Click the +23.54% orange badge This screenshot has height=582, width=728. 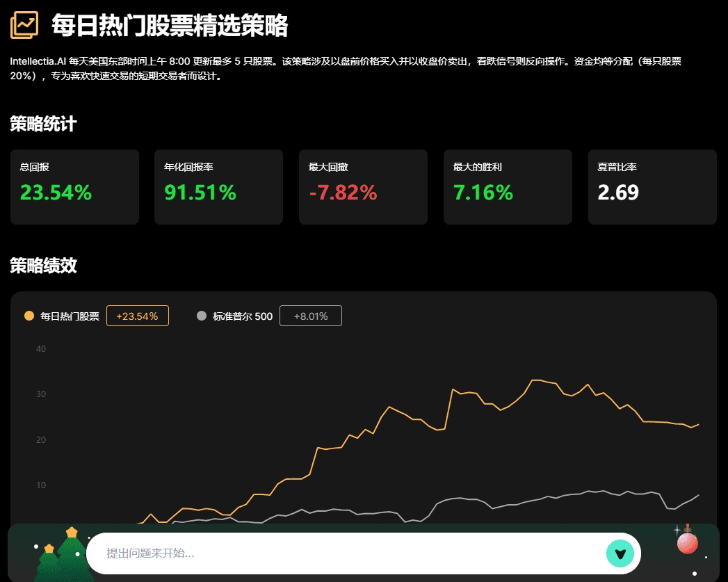(137, 316)
